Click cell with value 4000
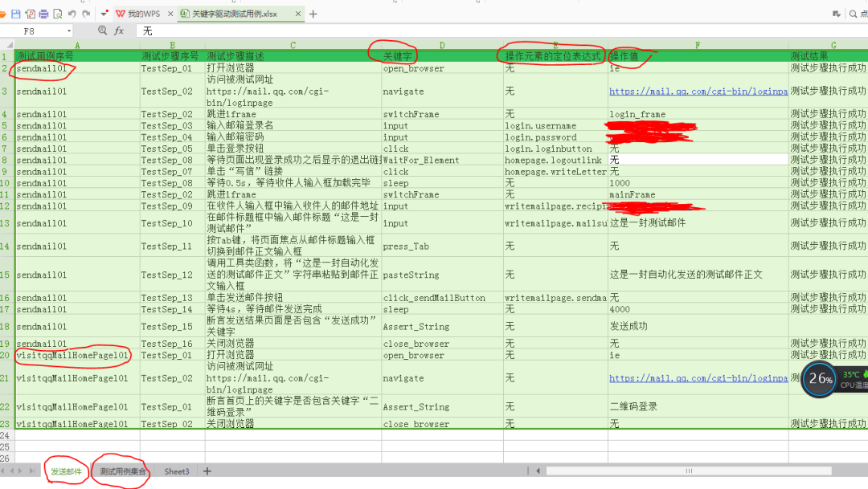The width and height of the screenshot is (868, 489). [698, 309]
